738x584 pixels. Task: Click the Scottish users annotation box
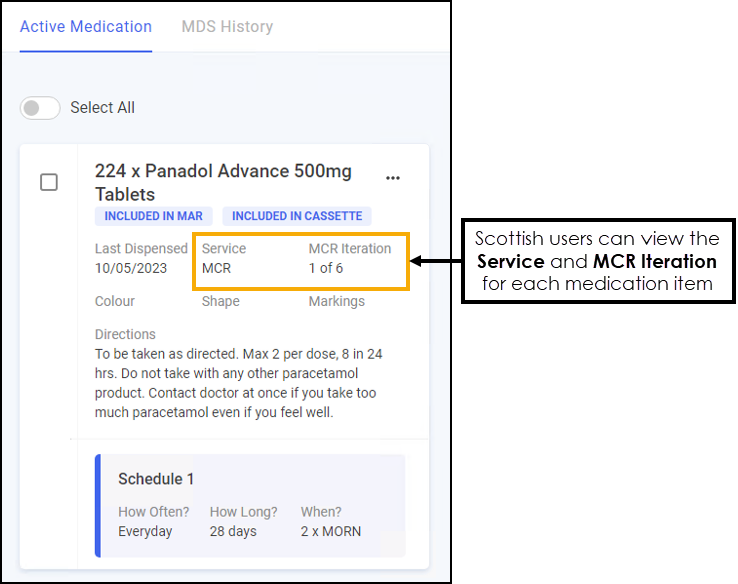coord(597,261)
